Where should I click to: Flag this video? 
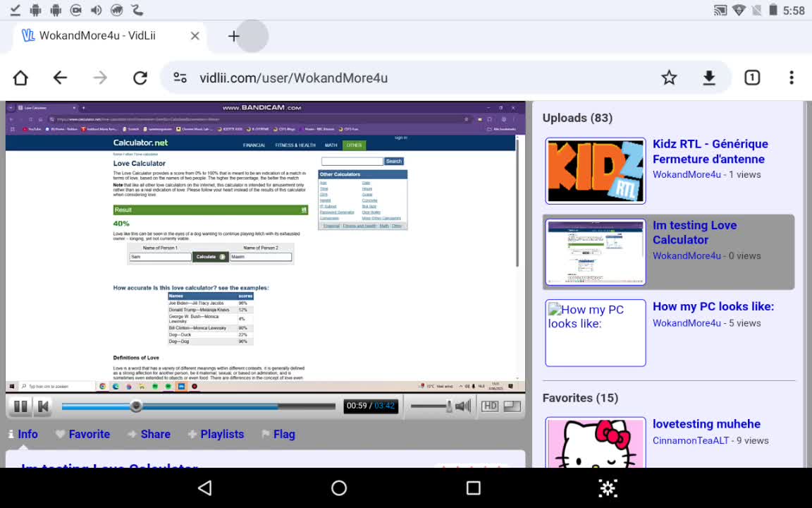pyautogui.click(x=278, y=435)
